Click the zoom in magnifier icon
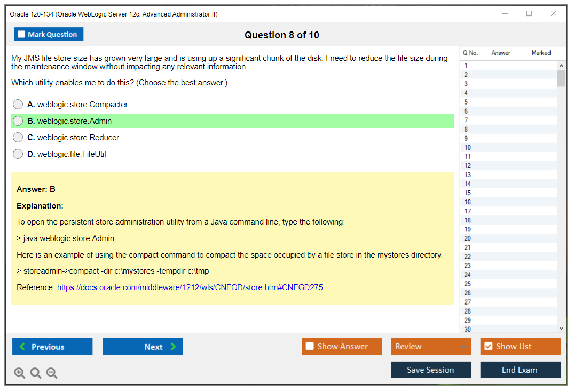 click(x=20, y=373)
